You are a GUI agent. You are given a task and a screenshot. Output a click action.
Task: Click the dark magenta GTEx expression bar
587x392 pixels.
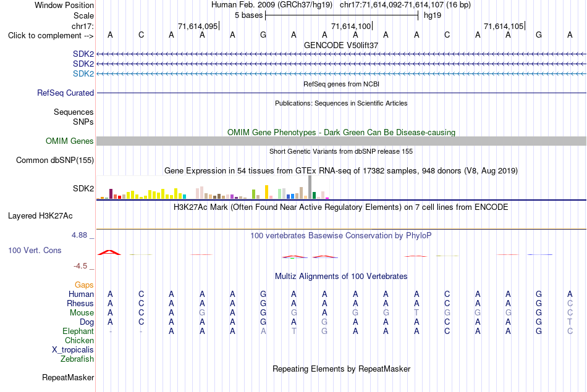[111, 194]
